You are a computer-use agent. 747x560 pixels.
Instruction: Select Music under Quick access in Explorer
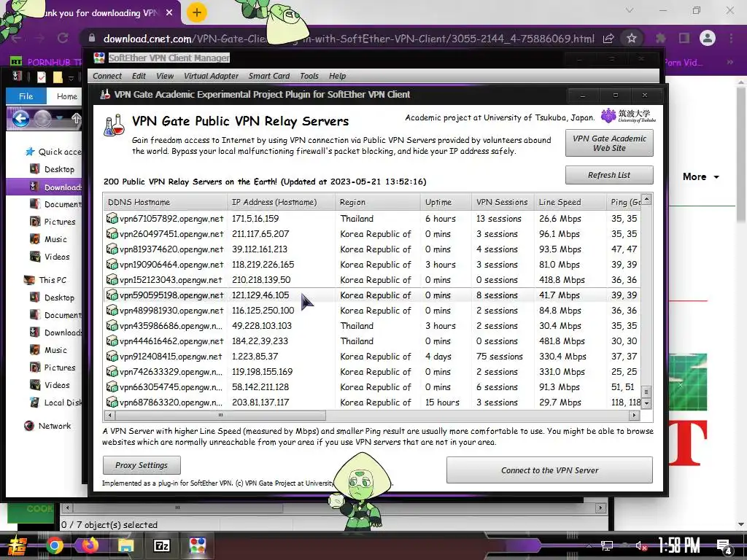pyautogui.click(x=48, y=239)
